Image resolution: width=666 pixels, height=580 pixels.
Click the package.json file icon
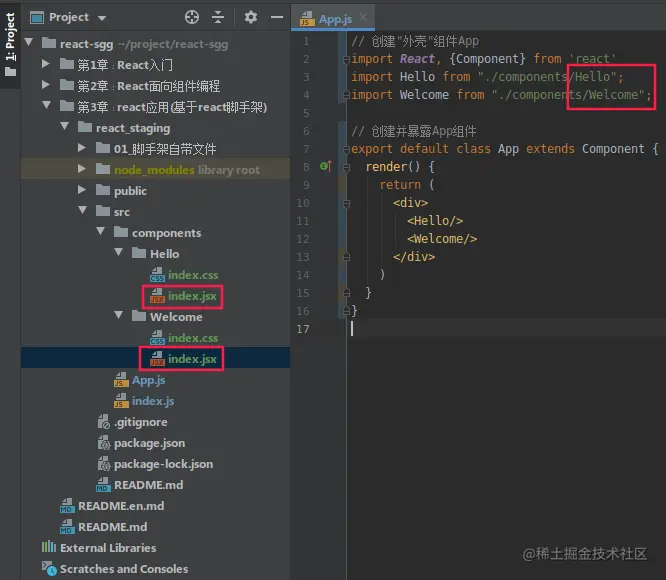point(104,443)
